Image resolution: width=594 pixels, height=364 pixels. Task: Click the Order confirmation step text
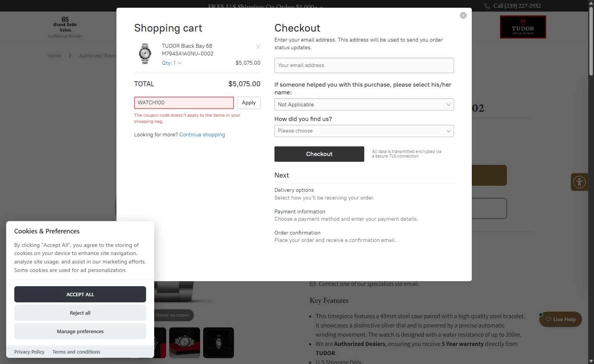[298, 233]
